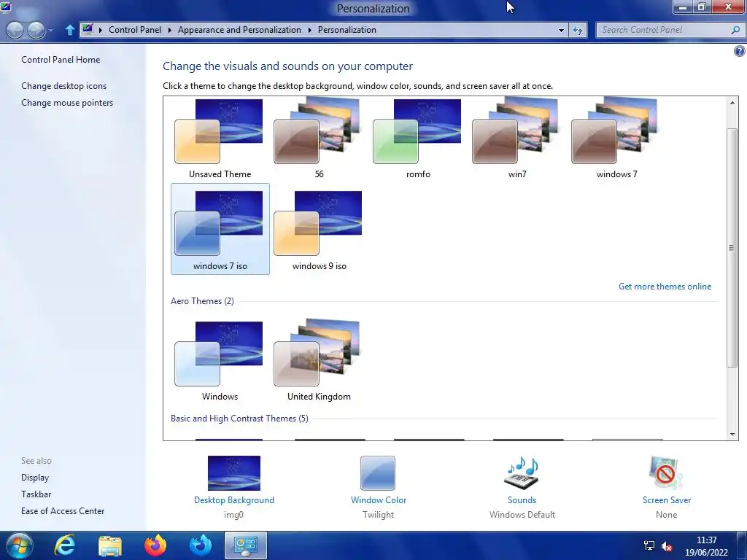Expand arrow after Control Panel breadcrumb

(169, 30)
